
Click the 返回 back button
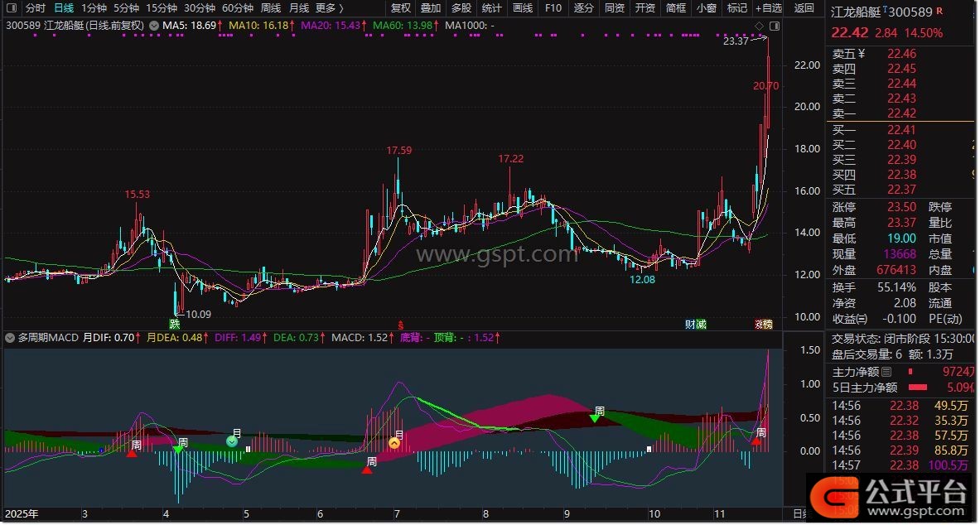[x=804, y=8]
